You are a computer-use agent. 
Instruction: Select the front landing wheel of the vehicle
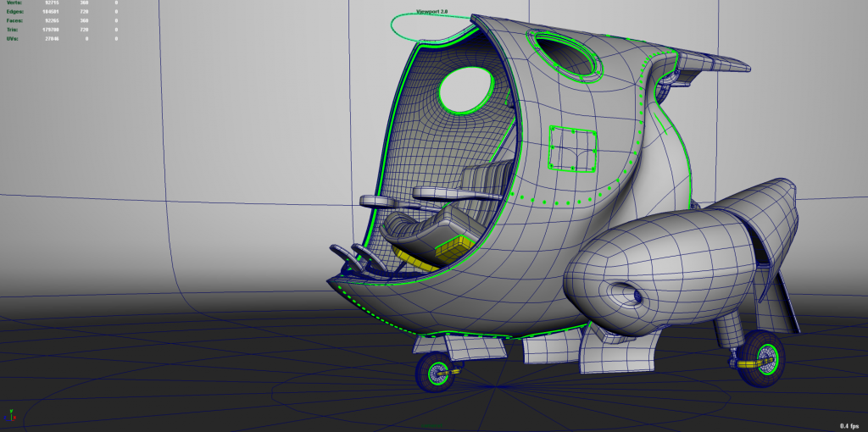pyautogui.click(x=434, y=372)
